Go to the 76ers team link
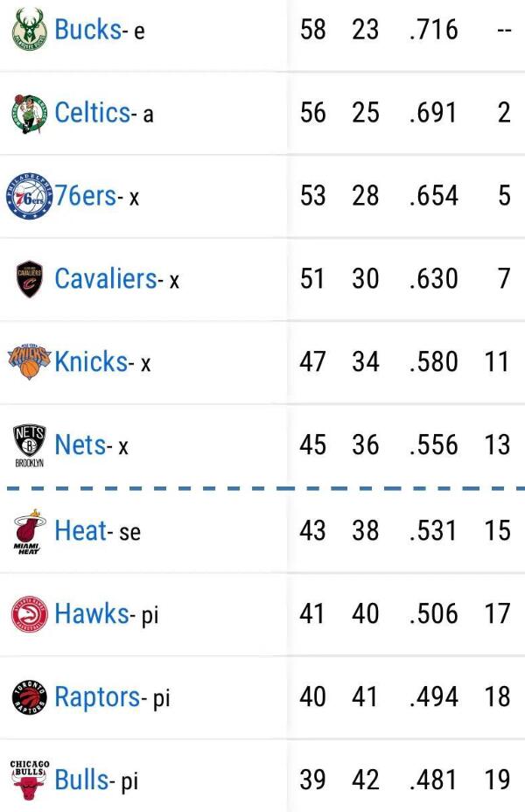The width and height of the screenshot is (525, 812). [86, 195]
